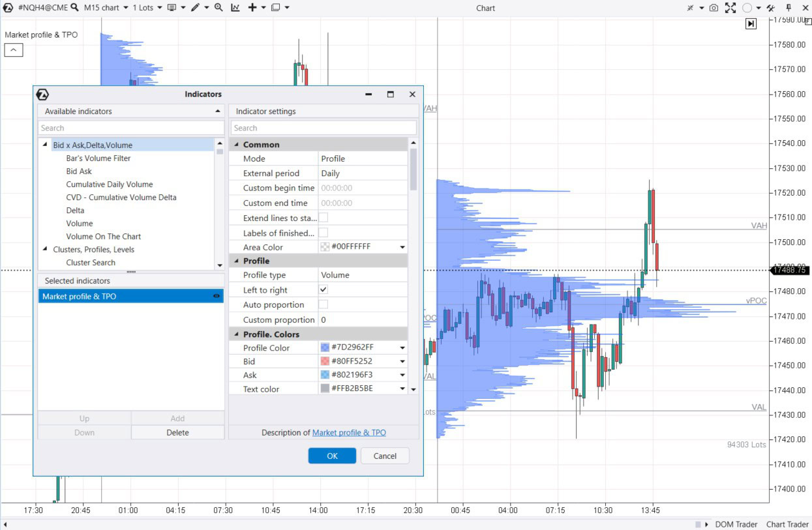Open the symbol search magnifier next to #NQH4@CME
Screen dimensions: 812x530
coord(74,8)
